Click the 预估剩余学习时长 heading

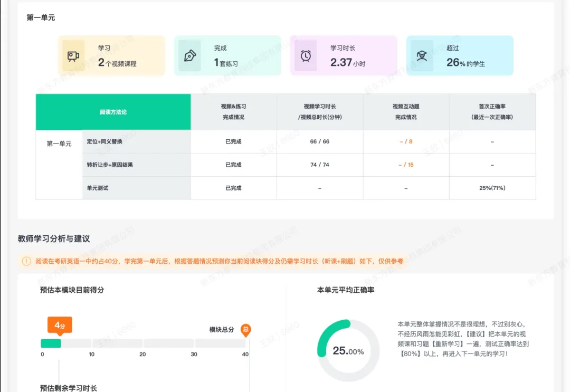(x=68, y=388)
